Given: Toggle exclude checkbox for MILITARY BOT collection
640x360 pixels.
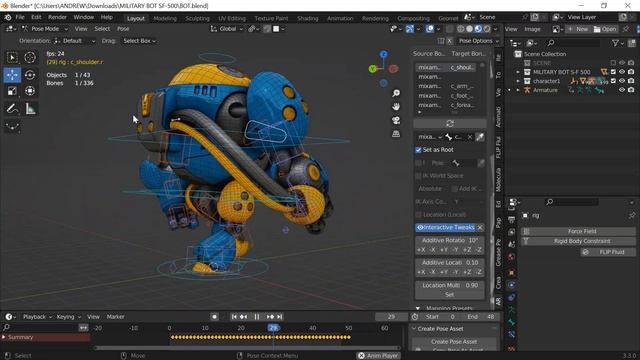Looking at the screenshot, I should [x=613, y=72].
